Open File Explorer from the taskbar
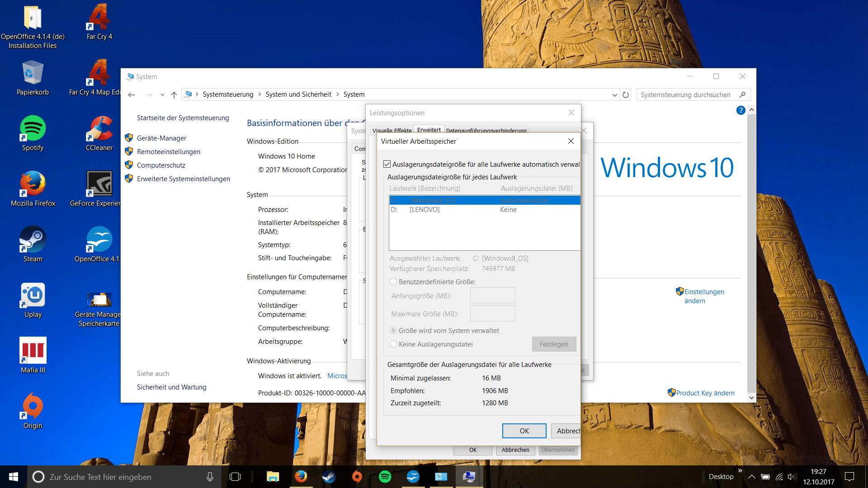The width and height of the screenshot is (868, 488). [273, 477]
